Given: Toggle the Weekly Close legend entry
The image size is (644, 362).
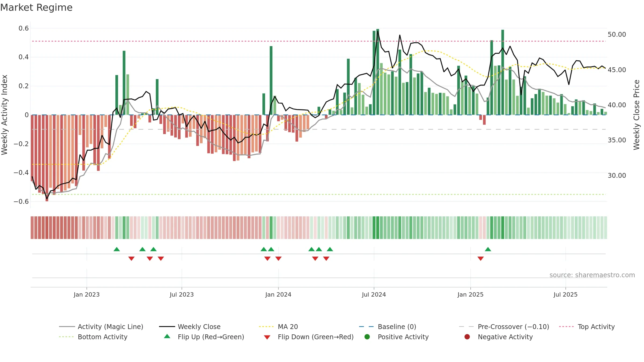Looking at the screenshot, I should (x=190, y=327).
